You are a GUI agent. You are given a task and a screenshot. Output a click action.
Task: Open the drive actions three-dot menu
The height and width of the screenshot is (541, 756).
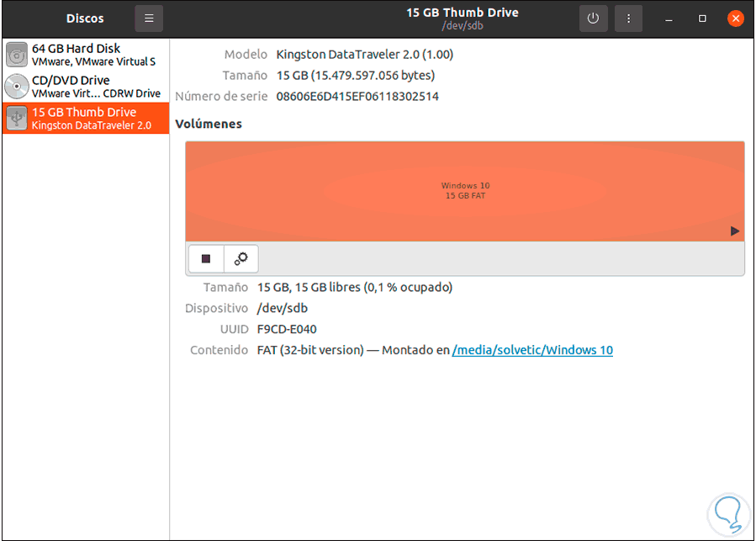click(x=628, y=18)
